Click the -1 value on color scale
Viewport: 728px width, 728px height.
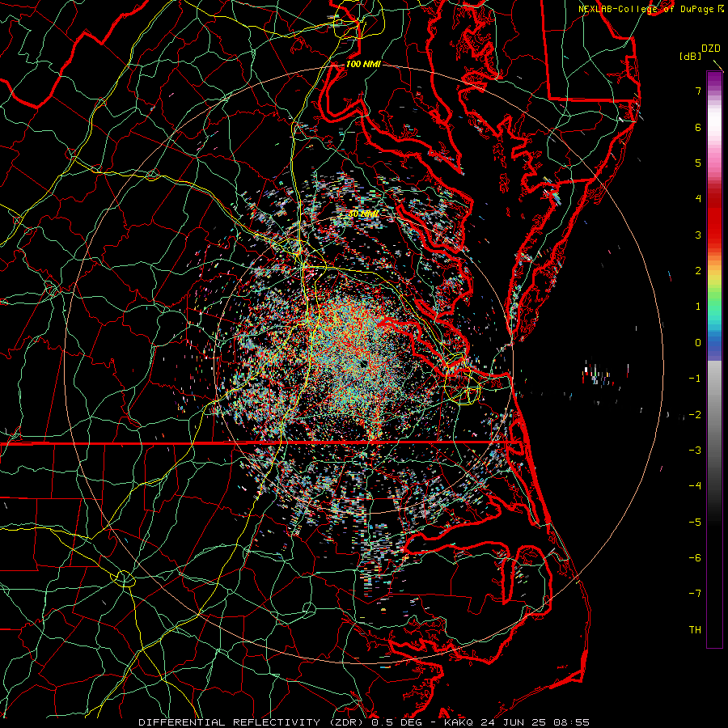click(695, 379)
